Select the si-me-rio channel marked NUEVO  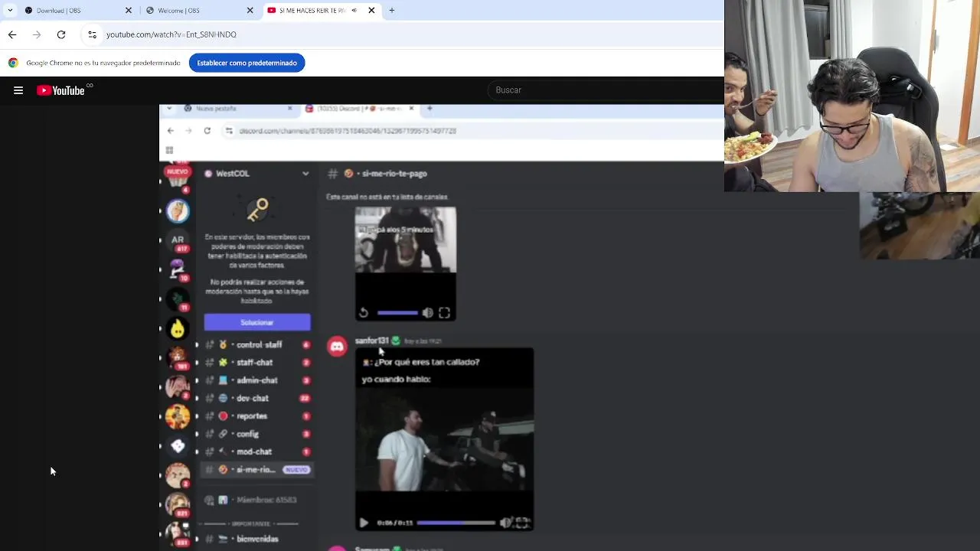click(256, 470)
